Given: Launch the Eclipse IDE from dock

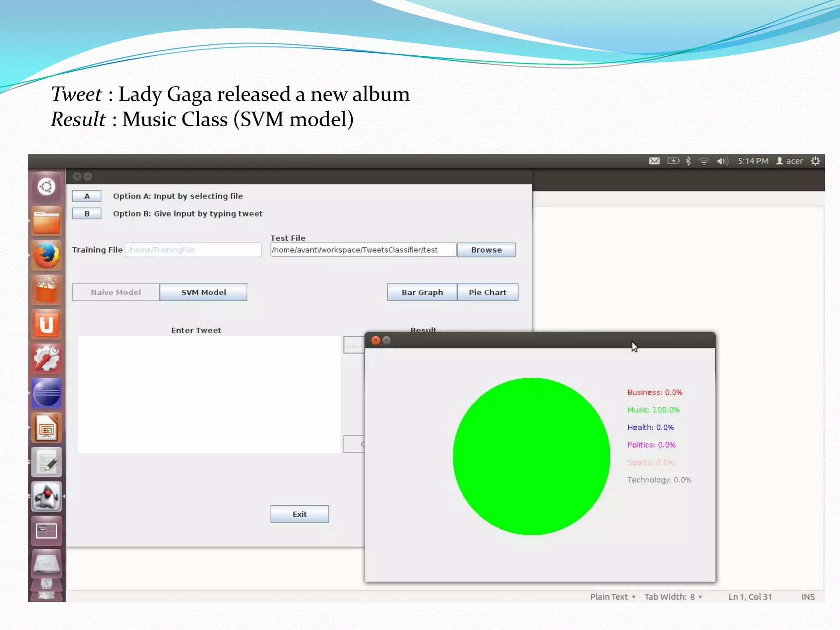Looking at the screenshot, I should coord(46,393).
